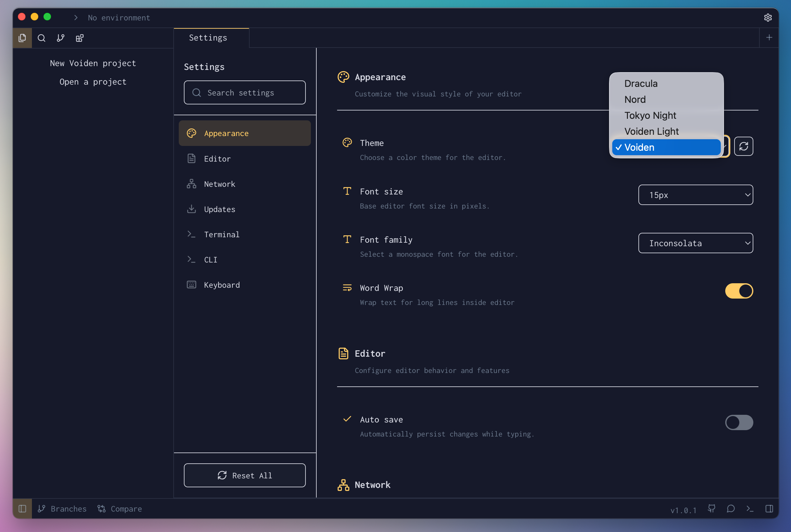Open the Inconsolata font family dropdown

point(695,243)
